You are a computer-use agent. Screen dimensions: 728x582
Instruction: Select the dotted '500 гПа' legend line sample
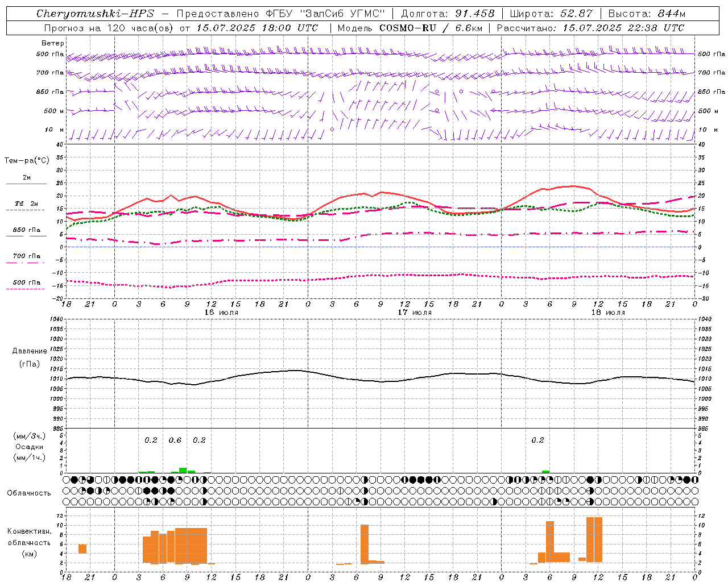(x=25, y=289)
